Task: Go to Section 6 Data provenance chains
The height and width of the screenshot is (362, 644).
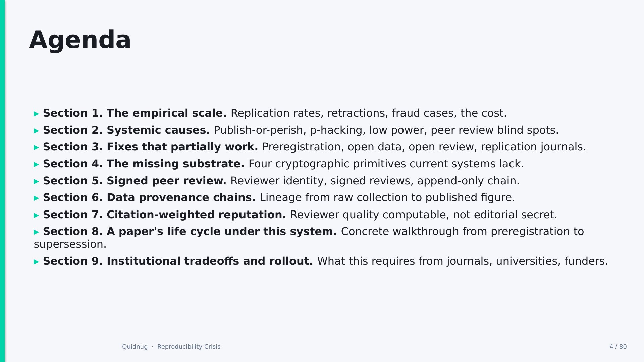Action: (149, 197)
